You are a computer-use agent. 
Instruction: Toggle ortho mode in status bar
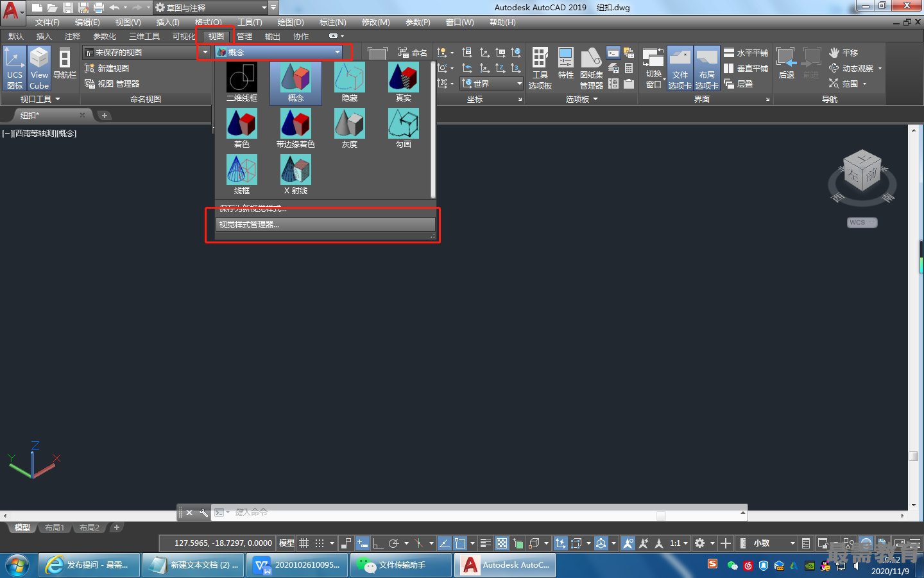378,543
